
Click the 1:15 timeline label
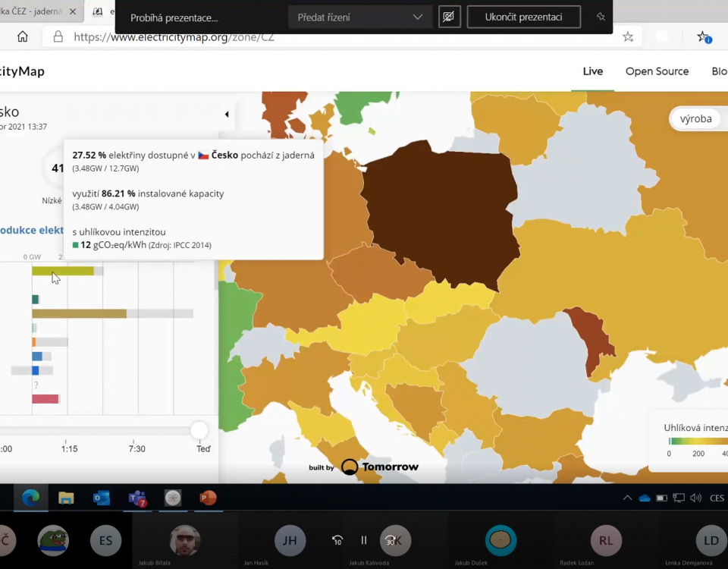tap(69, 448)
